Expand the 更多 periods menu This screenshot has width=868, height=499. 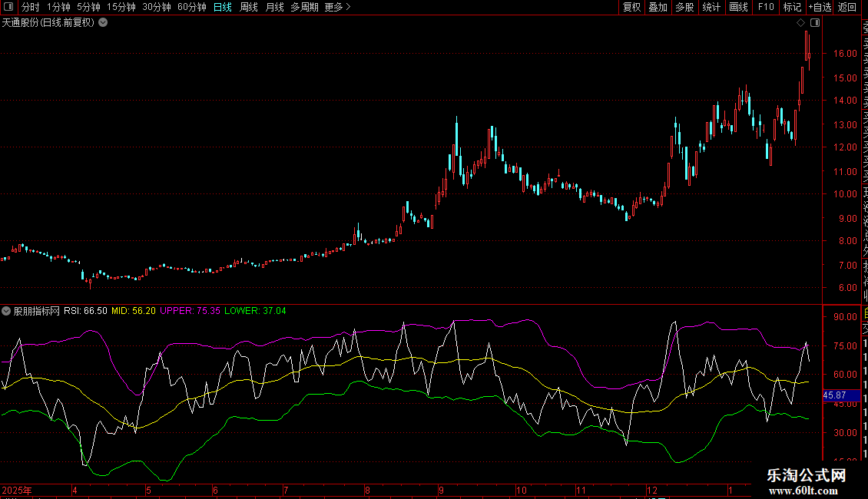pos(337,7)
